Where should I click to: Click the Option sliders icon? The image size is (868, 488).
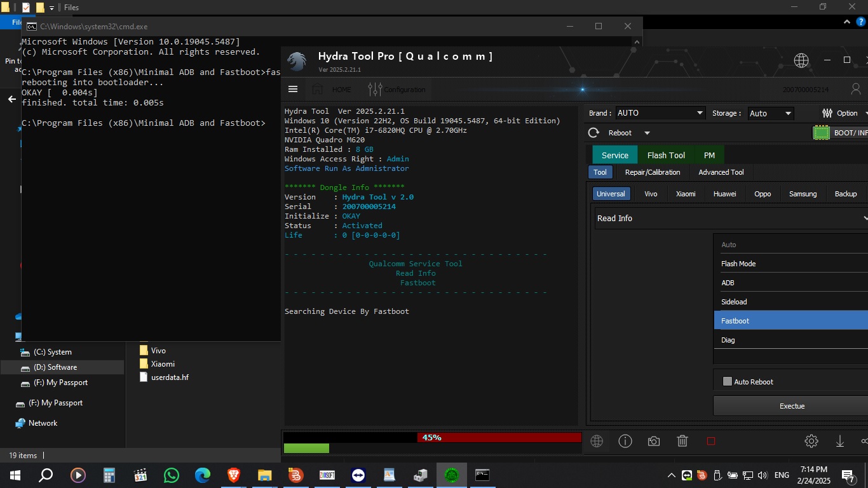coord(827,113)
